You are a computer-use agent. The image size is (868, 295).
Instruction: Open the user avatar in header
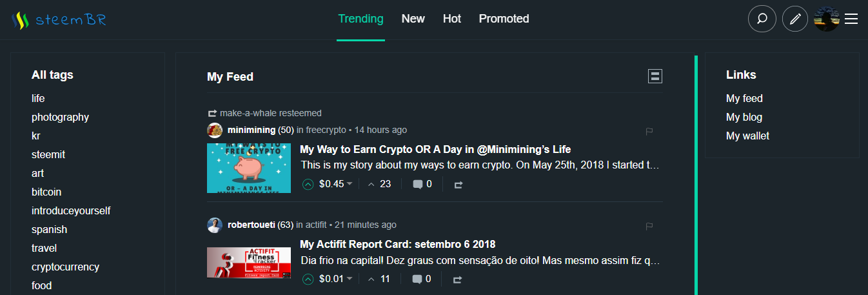coord(826,19)
